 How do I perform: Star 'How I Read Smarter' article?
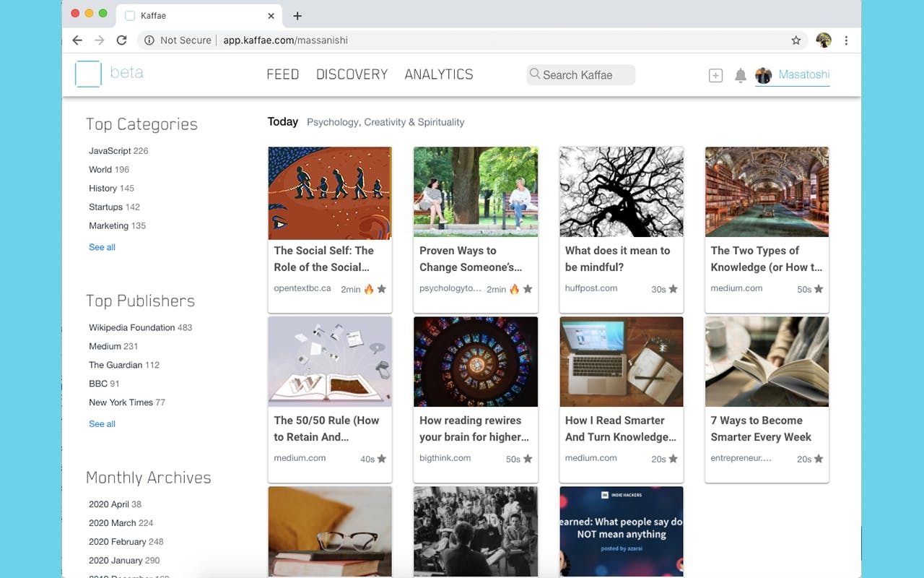click(674, 459)
